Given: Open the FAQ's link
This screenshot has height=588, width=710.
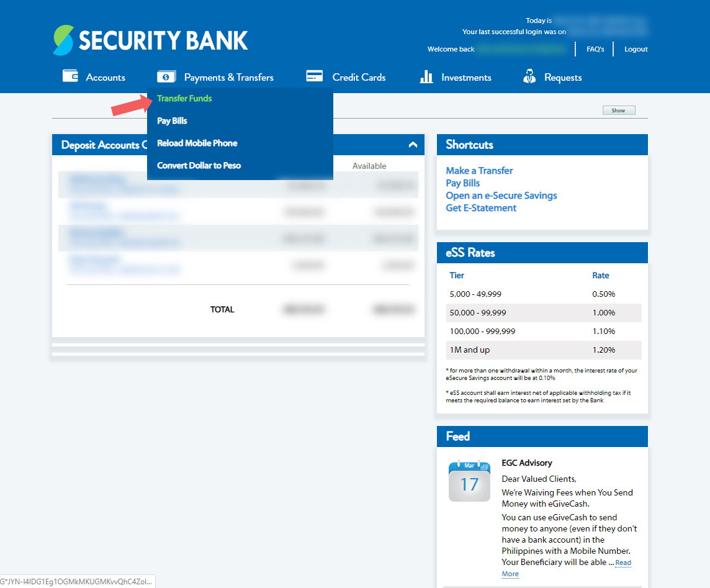Looking at the screenshot, I should tap(595, 49).
